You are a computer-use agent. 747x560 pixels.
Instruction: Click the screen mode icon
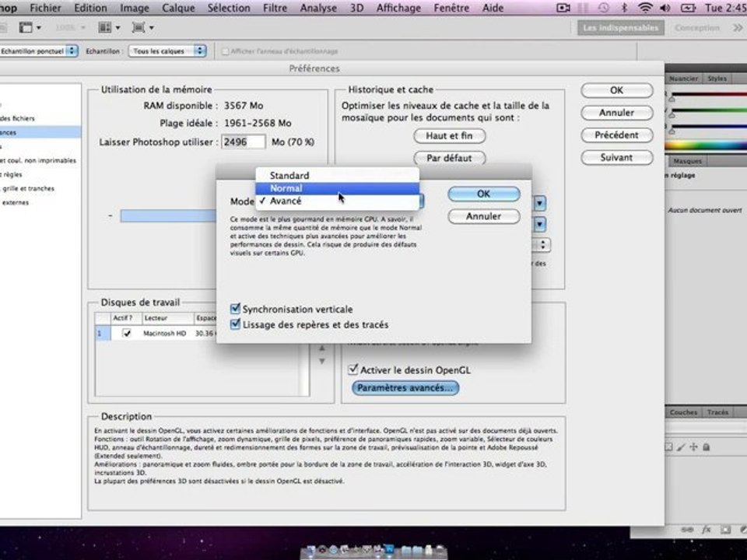tap(139, 28)
